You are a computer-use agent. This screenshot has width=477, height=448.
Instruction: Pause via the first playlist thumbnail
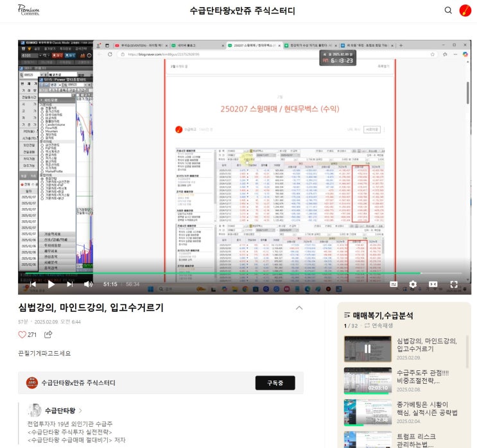coord(367,349)
